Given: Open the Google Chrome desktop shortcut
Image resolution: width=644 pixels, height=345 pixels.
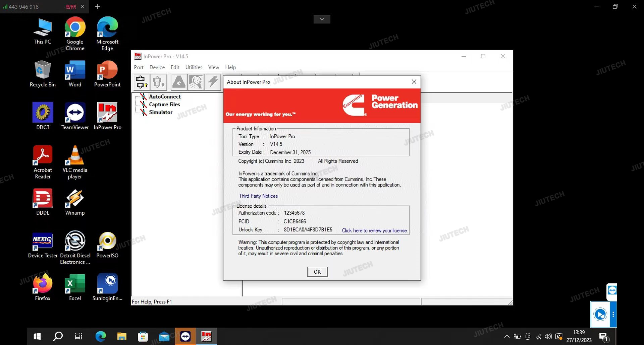Looking at the screenshot, I should pyautogui.click(x=75, y=33).
